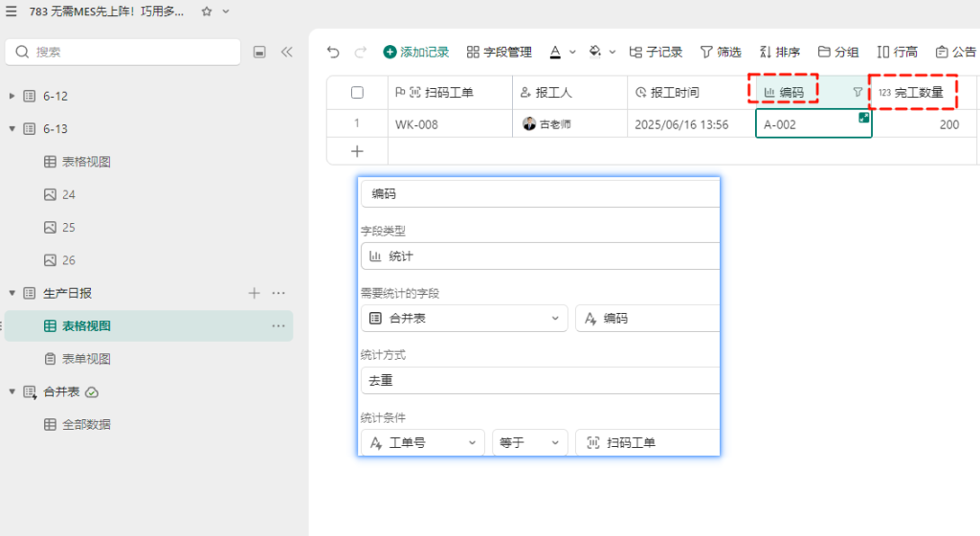The image size is (980, 536).
Task: Open image item 26
Action: 59,260
